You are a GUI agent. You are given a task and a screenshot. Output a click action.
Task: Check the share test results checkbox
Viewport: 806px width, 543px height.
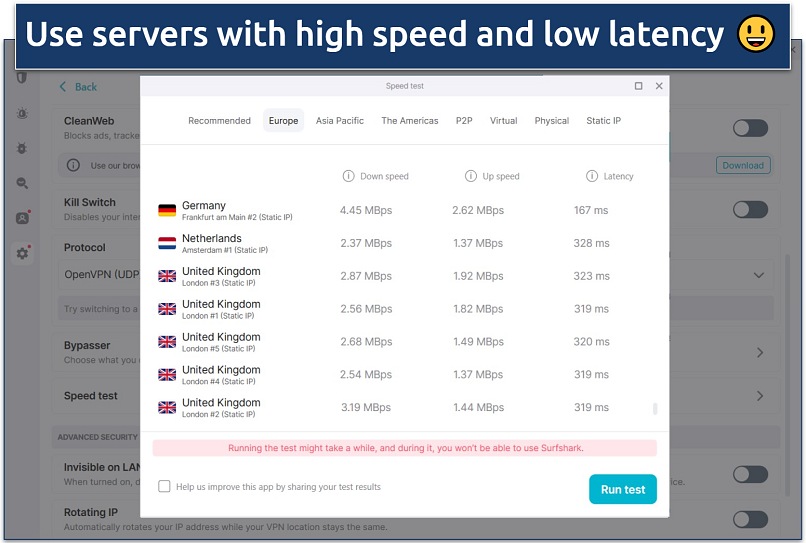[165, 487]
